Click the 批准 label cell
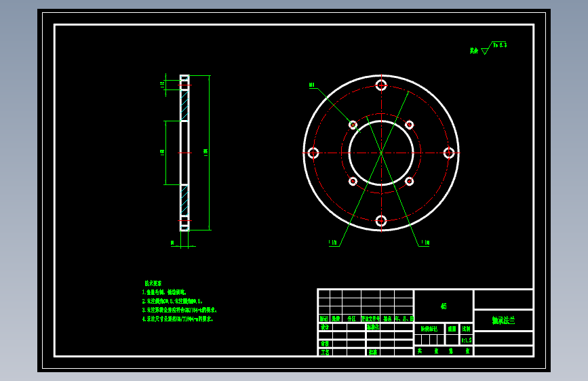The width and height of the screenshot is (588, 381). click(373, 352)
